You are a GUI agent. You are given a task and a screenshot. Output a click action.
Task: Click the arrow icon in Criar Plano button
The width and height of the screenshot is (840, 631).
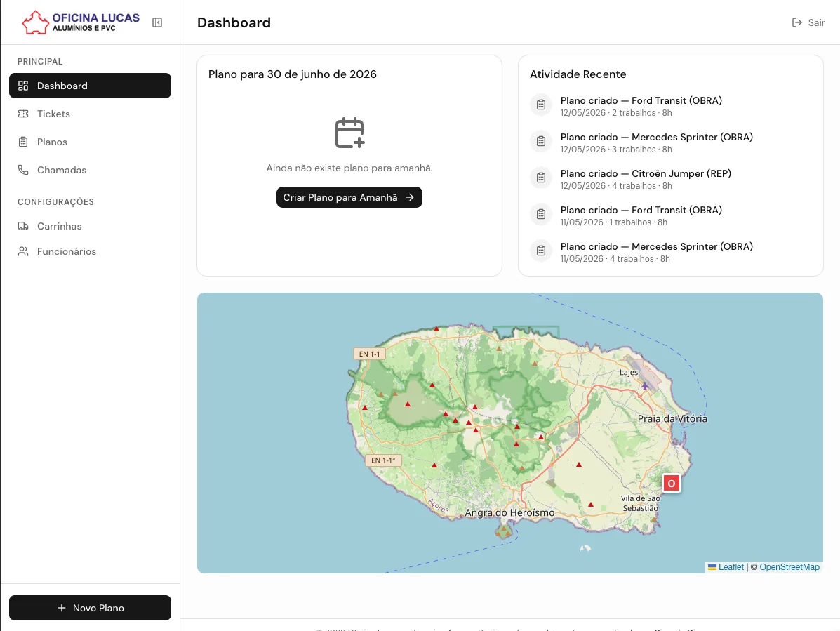tap(410, 197)
